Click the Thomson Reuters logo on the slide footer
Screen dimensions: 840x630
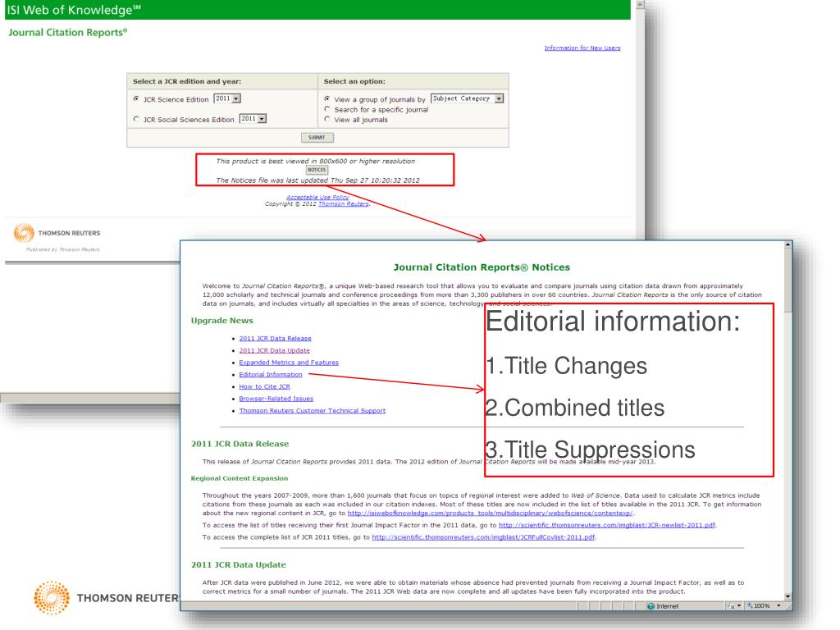click(x=106, y=597)
